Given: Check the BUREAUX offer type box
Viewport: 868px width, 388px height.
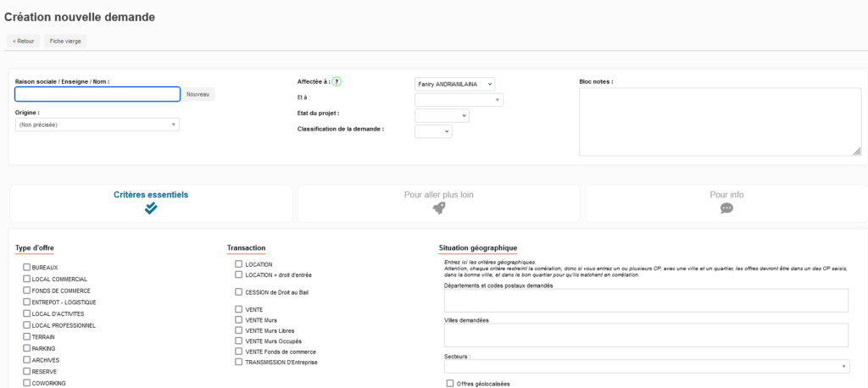Looking at the screenshot, I should pyautogui.click(x=27, y=268).
